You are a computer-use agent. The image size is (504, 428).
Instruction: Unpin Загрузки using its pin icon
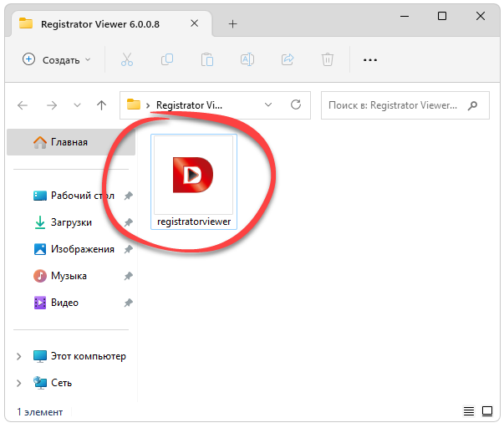tap(129, 222)
